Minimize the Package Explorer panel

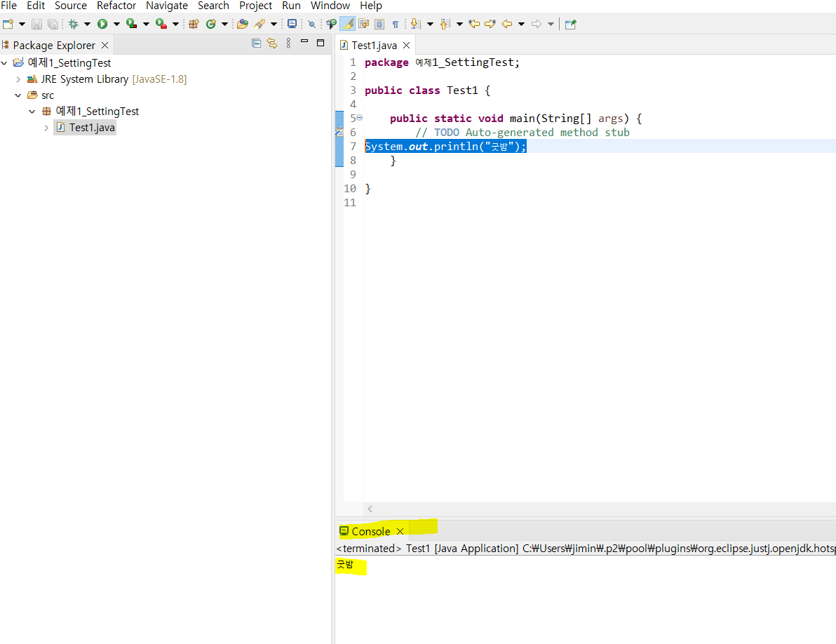pyautogui.click(x=304, y=42)
